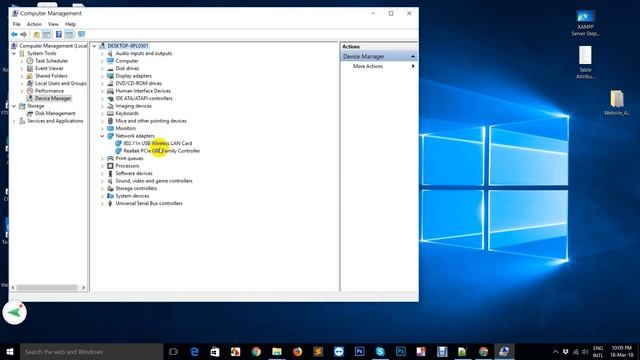
Task: Expand the Sound, video and game controllers category
Action: [x=102, y=181]
